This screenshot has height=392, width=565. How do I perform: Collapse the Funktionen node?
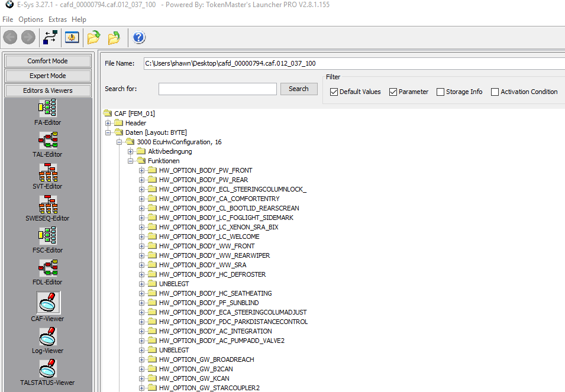(130, 161)
